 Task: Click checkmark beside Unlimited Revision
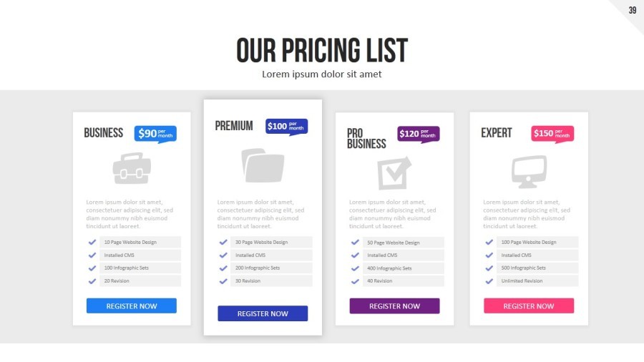tap(489, 281)
